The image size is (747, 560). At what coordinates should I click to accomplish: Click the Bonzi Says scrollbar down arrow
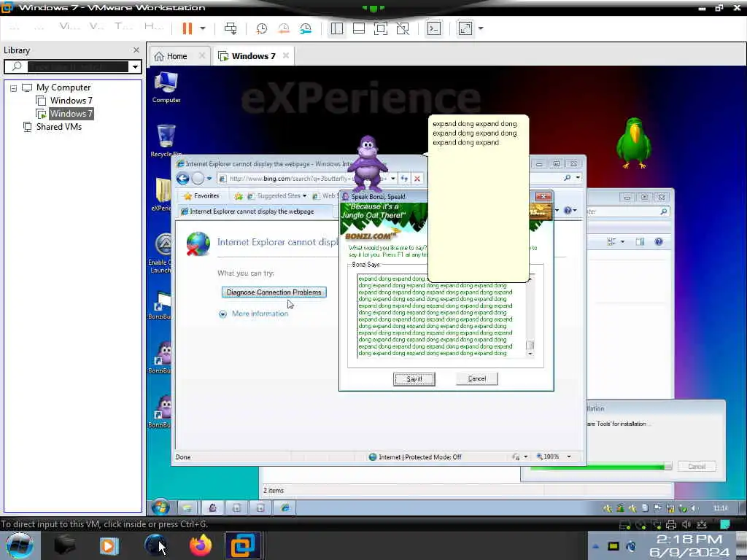click(x=530, y=354)
